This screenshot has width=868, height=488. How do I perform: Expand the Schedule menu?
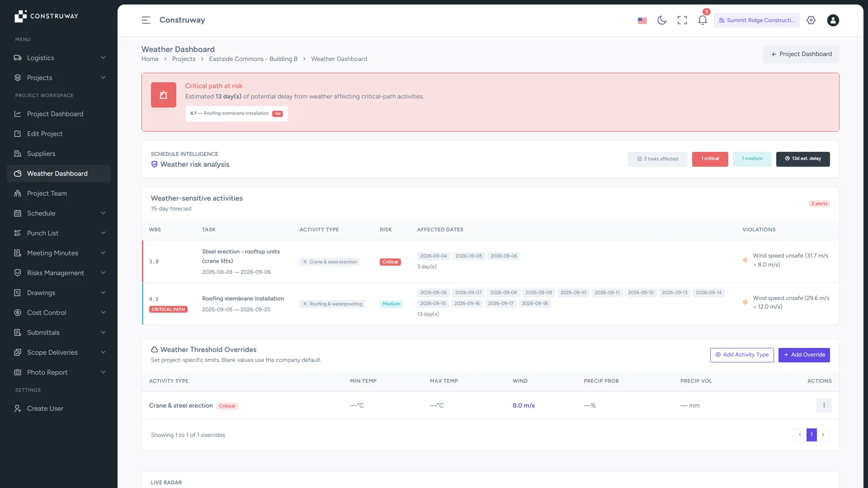59,213
